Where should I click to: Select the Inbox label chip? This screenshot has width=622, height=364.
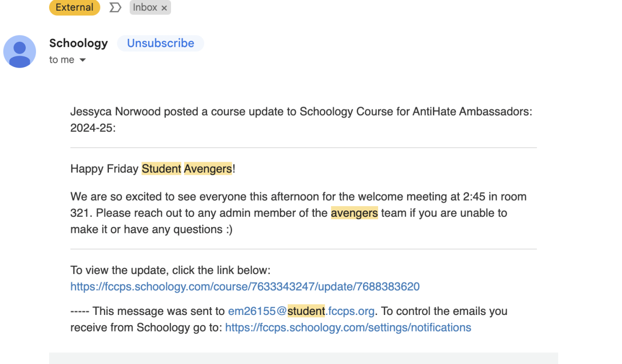[x=145, y=8]
